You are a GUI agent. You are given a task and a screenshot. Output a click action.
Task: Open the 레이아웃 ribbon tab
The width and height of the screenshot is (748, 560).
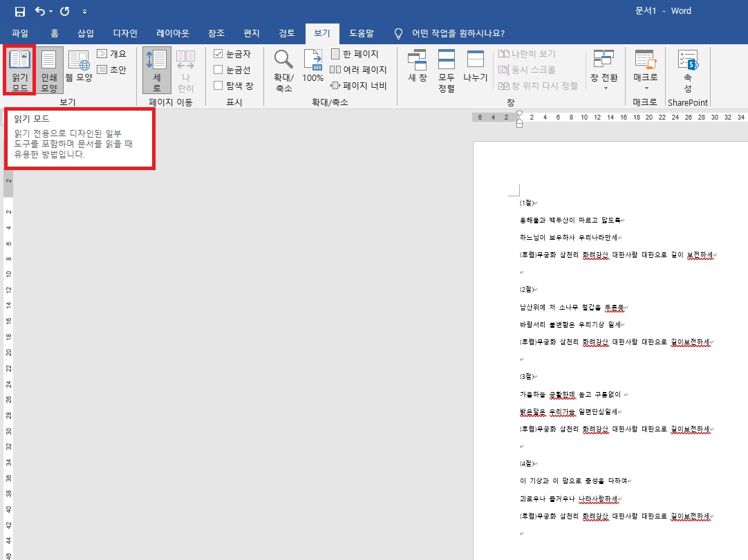(173, 33)
